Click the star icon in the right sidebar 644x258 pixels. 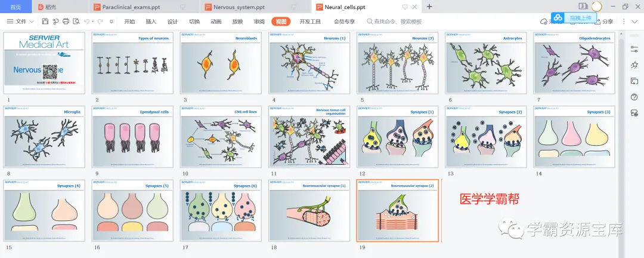pyautogui.click(x=634, y=65)
